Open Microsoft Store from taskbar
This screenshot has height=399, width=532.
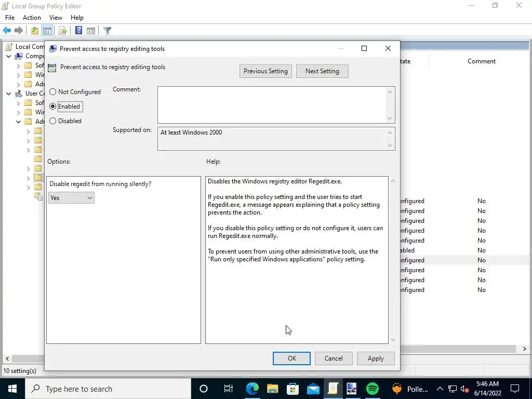[x=292, y=389]
